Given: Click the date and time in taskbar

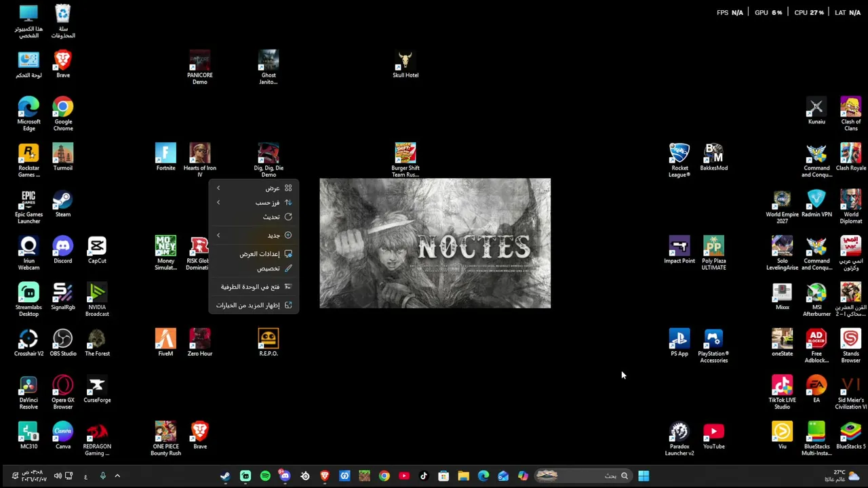Looking at the screenshot, I should [x=34, y=476].
